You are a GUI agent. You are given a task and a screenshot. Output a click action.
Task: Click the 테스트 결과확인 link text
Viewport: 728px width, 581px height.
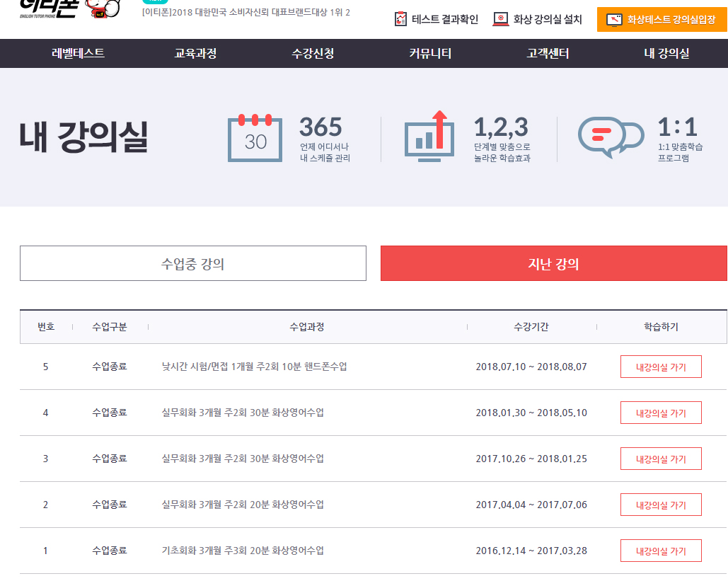point(445,20)
